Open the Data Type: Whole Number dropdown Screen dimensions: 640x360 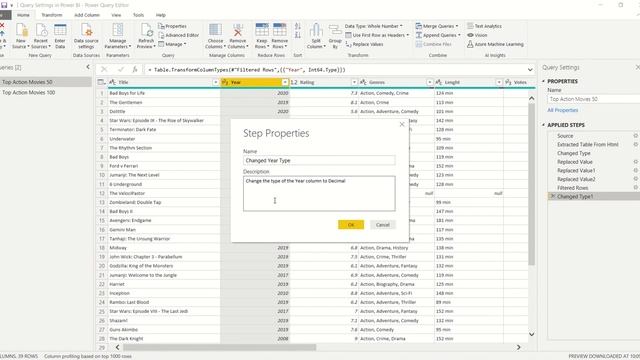tap(373, 26)
